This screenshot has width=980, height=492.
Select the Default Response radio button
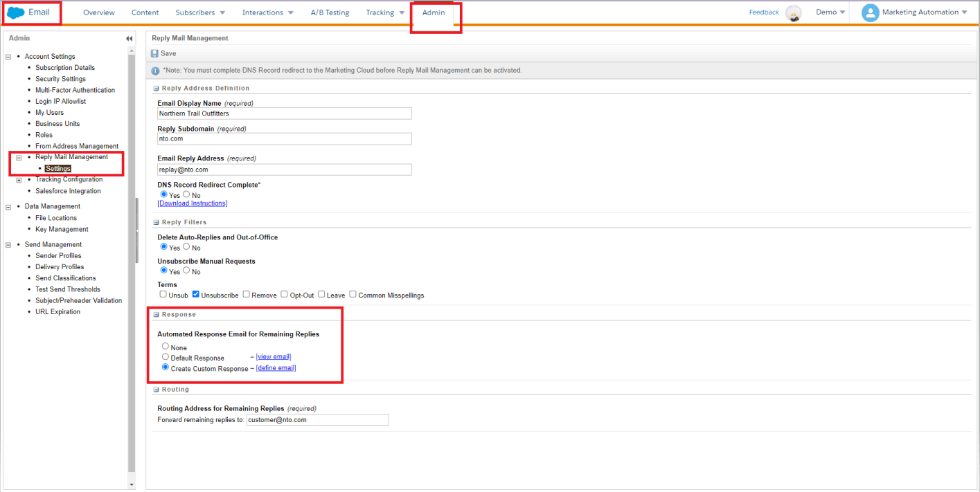click(166, 357)
